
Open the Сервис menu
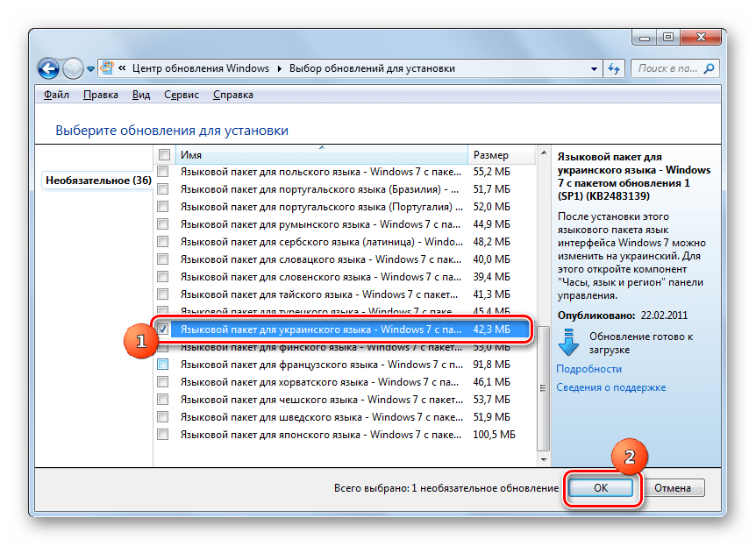coord(180,95)
